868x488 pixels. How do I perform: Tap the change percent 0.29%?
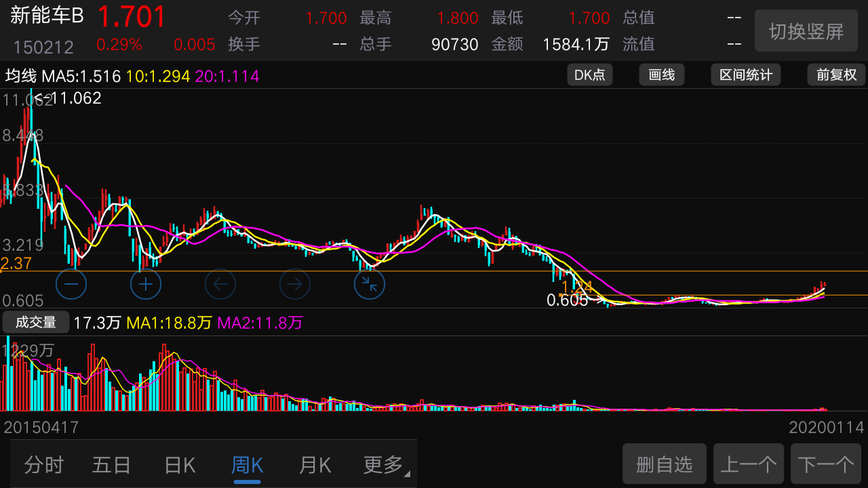click(119, 45)
